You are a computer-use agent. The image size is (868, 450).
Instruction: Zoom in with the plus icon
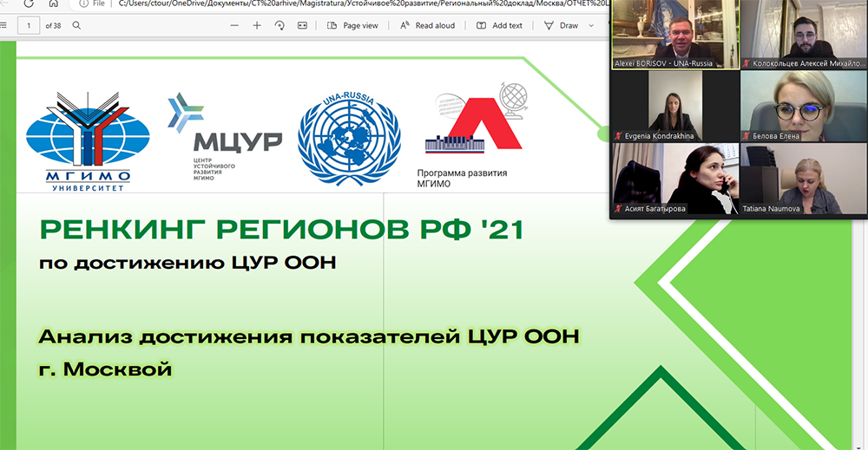coord(257,25)
